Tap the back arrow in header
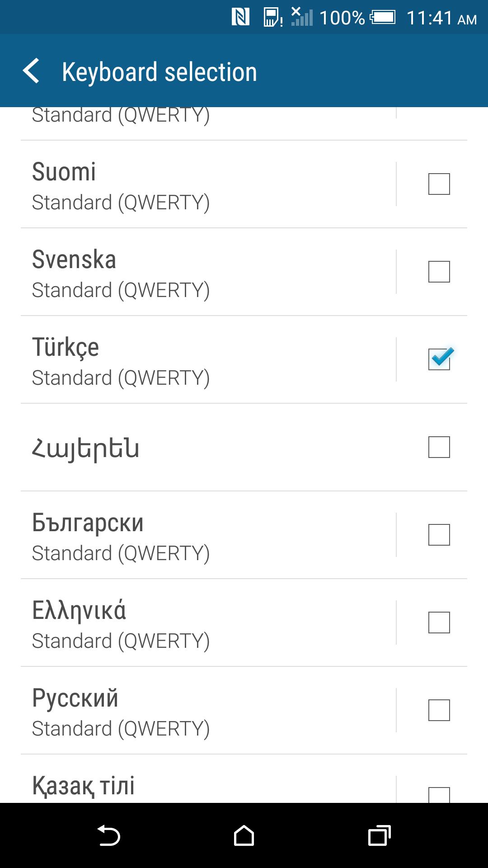This screenshot has height=868, width=488. click(32, 71)
